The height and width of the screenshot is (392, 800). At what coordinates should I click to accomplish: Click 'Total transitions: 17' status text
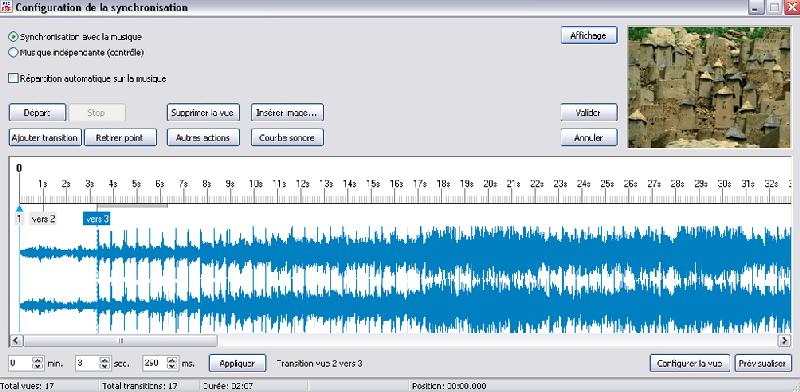tap(140, 386)
